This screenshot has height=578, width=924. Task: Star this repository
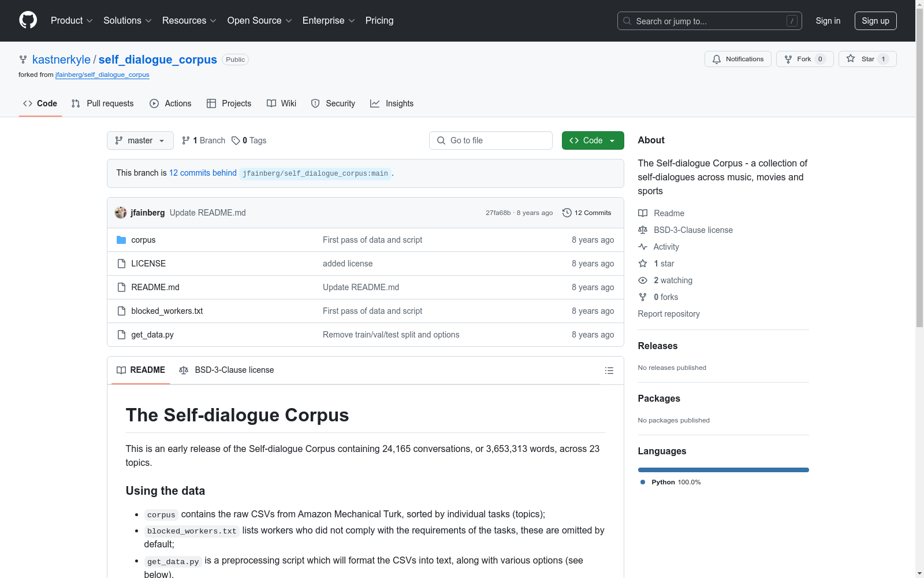(867, 59)
